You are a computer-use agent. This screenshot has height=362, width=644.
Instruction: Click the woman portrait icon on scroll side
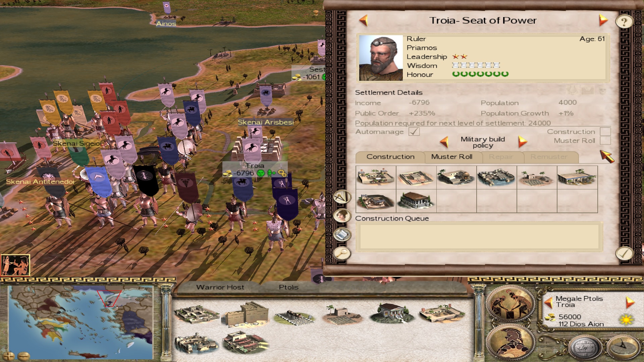click(342, 216)
